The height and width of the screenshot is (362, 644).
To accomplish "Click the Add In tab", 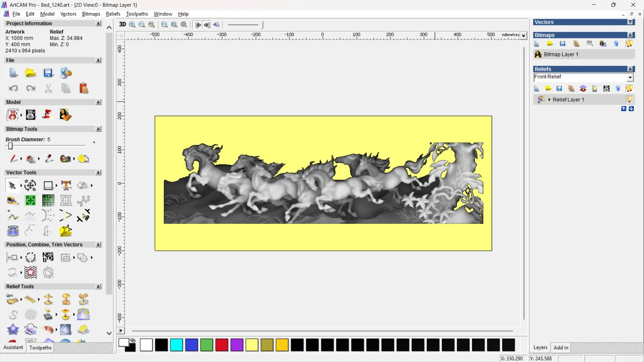I will pos(561,348).
